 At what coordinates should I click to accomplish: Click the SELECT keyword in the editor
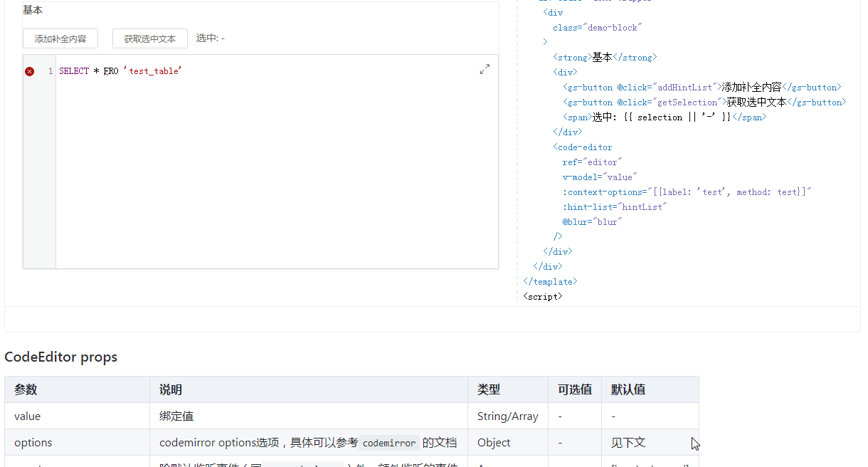coord(74,71)
